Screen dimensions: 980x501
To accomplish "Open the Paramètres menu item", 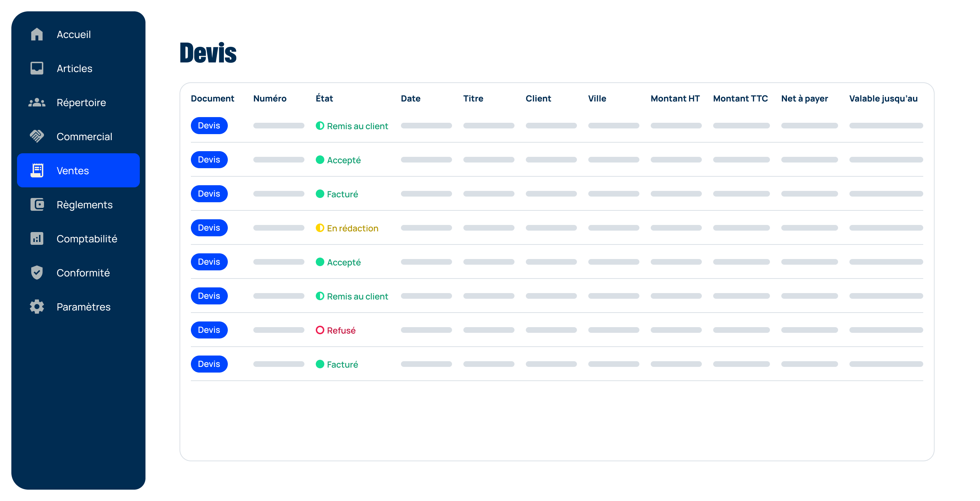I will (x=83, y=307).
